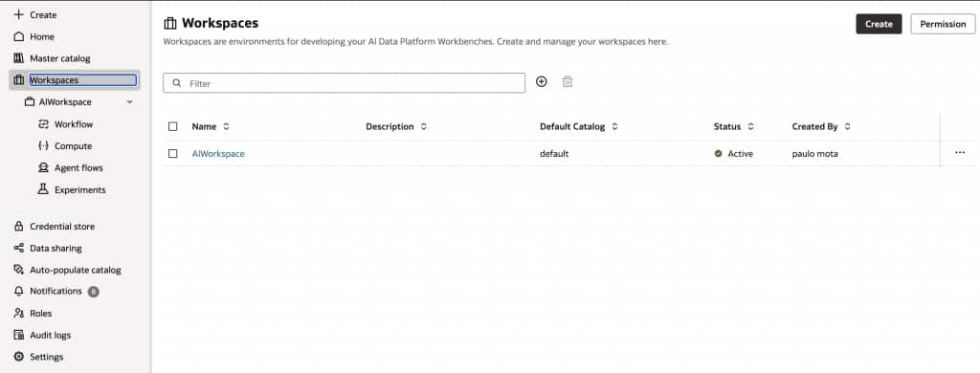Tick the AIWorkspace row checkbox

(173, 153)
